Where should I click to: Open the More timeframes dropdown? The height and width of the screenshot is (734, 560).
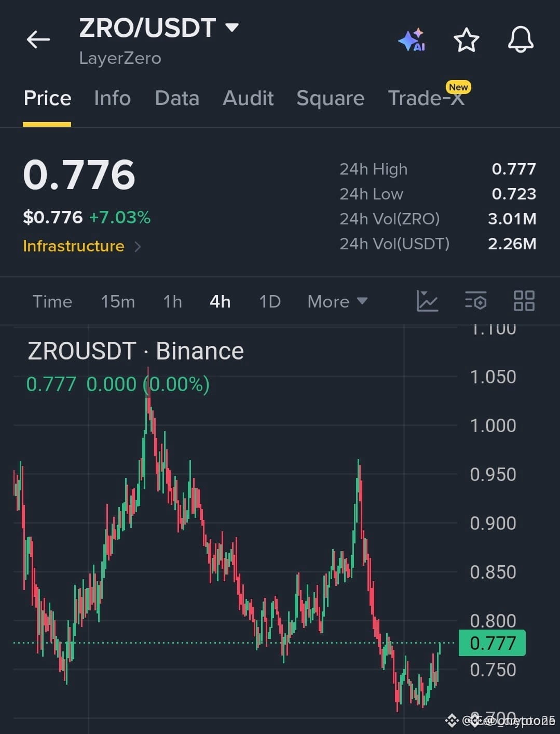[x=337, y=301]
